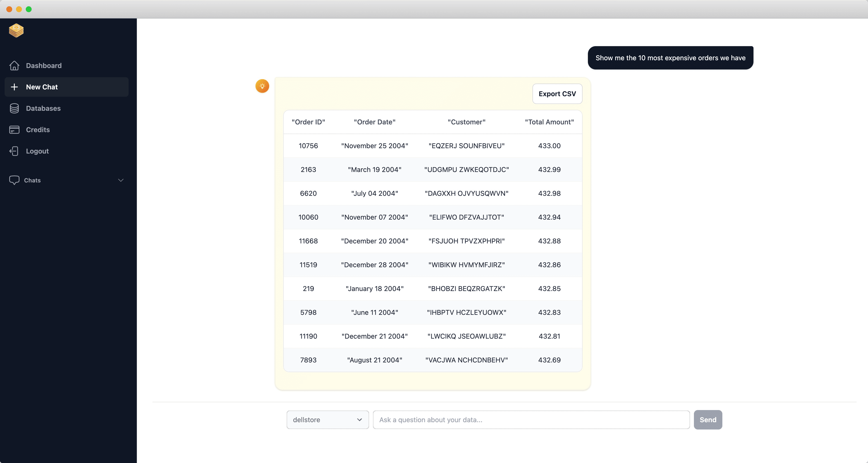Focus the ask a question input field
868x463 pixels.
click(x=531, y=420)
